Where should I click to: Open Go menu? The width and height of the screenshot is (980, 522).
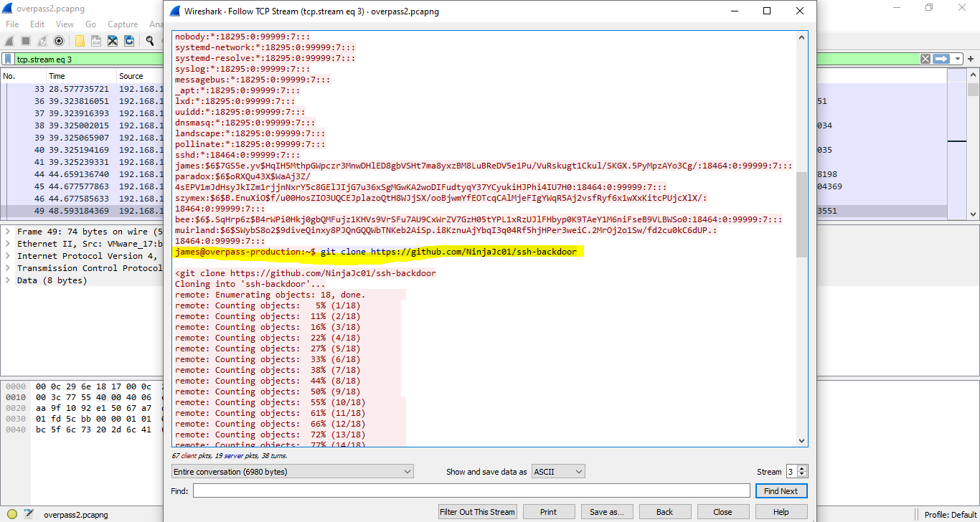click(91, 24)
